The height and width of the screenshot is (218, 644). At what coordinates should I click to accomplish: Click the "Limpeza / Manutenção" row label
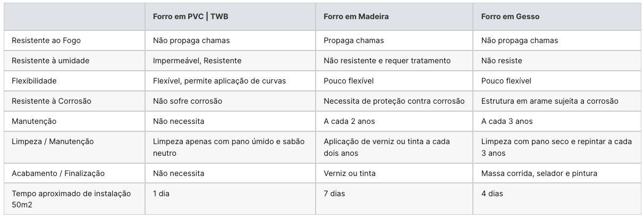[x=53, y=141]
